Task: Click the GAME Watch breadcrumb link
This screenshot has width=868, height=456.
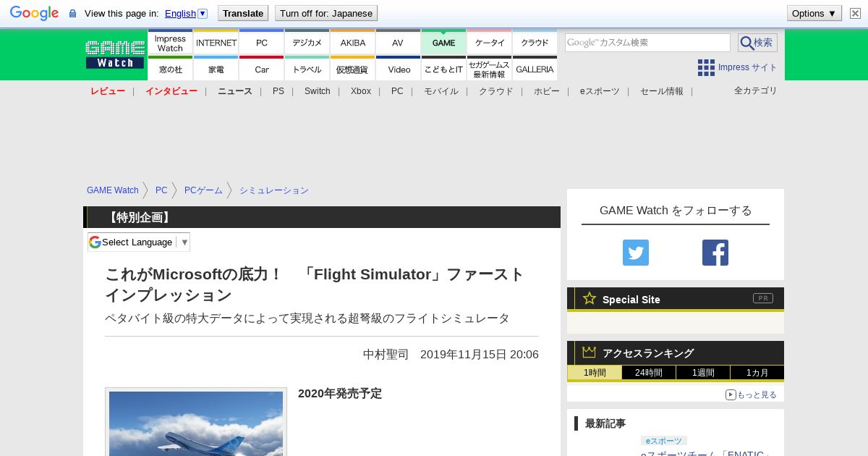Action: (113, 190)
